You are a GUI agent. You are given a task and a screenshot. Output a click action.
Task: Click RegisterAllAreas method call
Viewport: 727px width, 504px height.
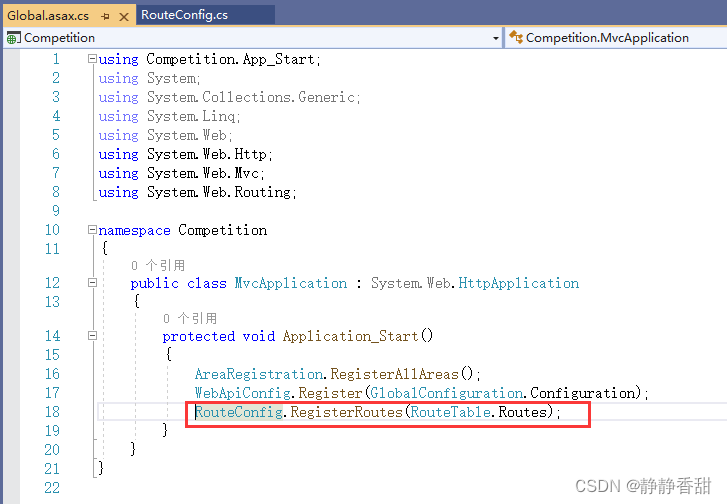click(x=395, y=374)
